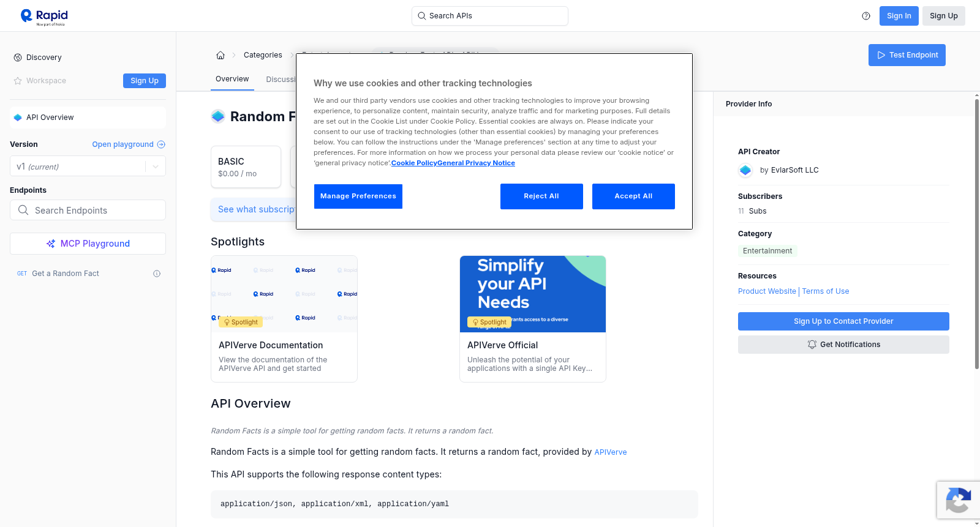Open APIVerve Official spotlight thumbnail

point(533,294)
